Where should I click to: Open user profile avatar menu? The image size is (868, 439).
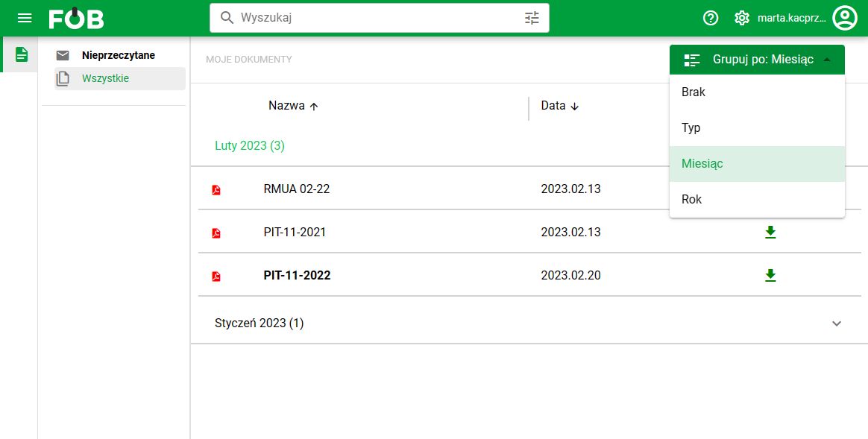[x=845, y=19]
